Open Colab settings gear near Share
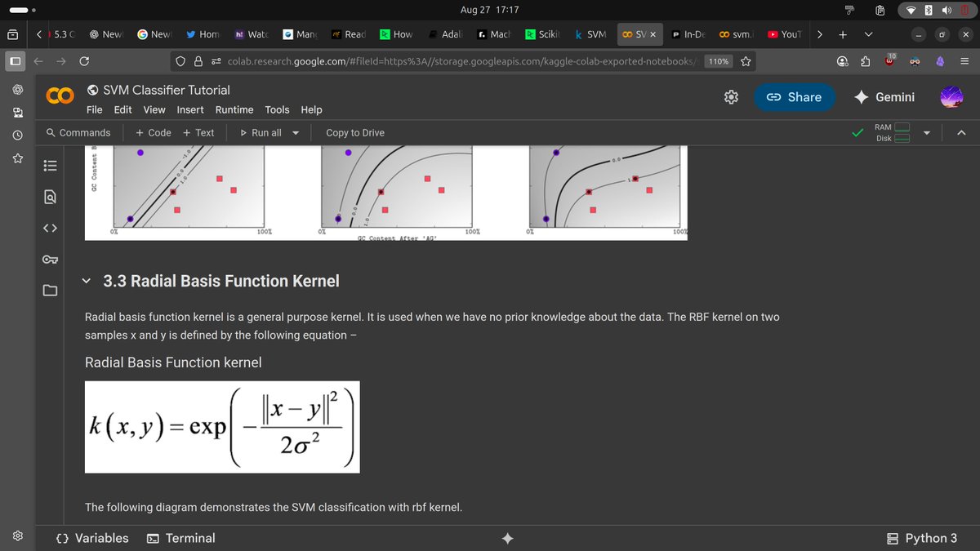 pos(732,97)
